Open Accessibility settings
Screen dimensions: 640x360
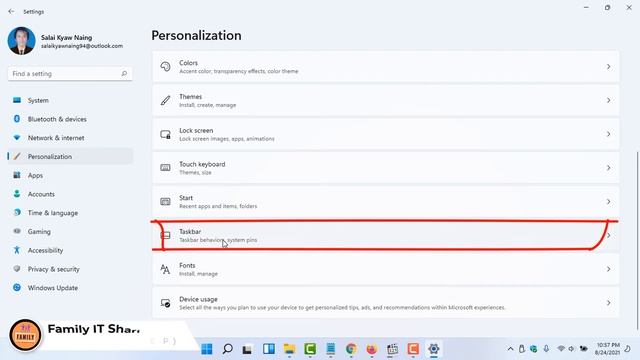[x=70, y=250]
